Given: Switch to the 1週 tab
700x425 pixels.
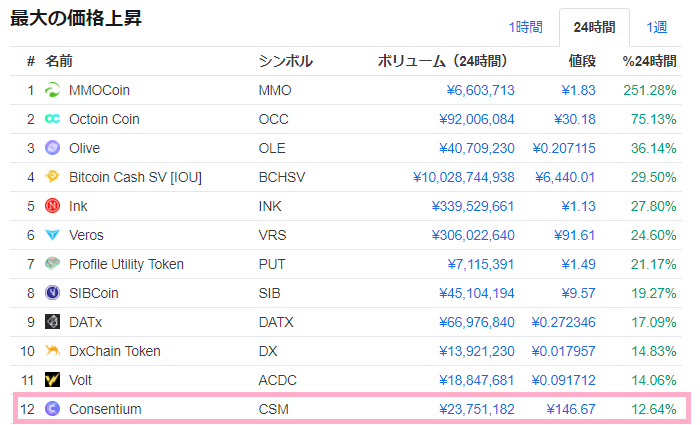Looking at the screenshot, I should 657,27.
